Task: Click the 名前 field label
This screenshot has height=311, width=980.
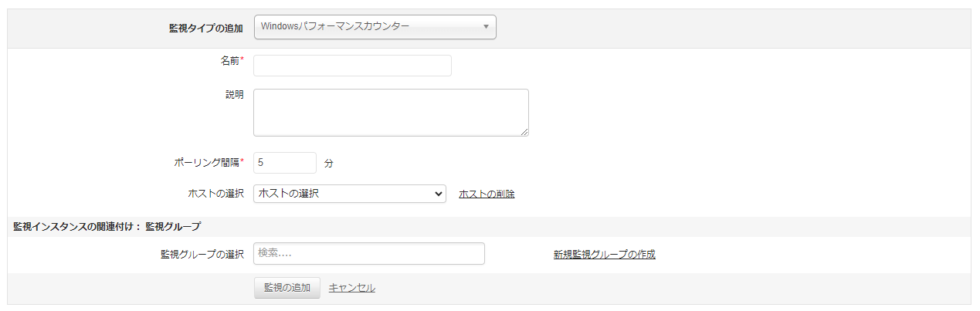Action: [x=231, y=61]
